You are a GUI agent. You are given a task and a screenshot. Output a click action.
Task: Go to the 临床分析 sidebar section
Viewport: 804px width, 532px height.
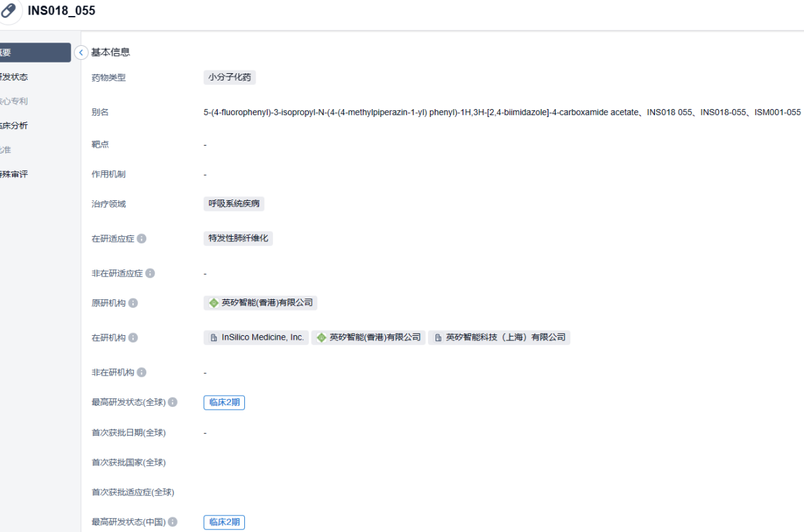pyautogui.click(x=15, y=126)
